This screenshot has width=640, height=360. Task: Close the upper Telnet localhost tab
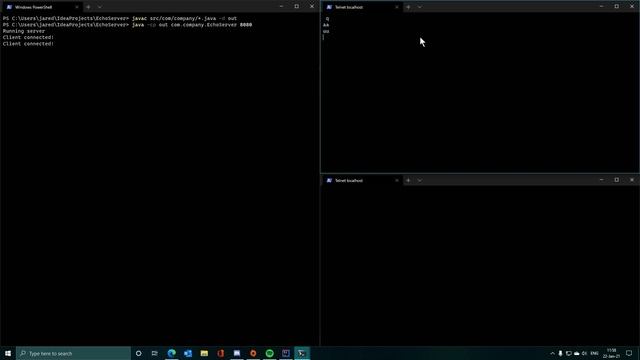tap(397, 7)
